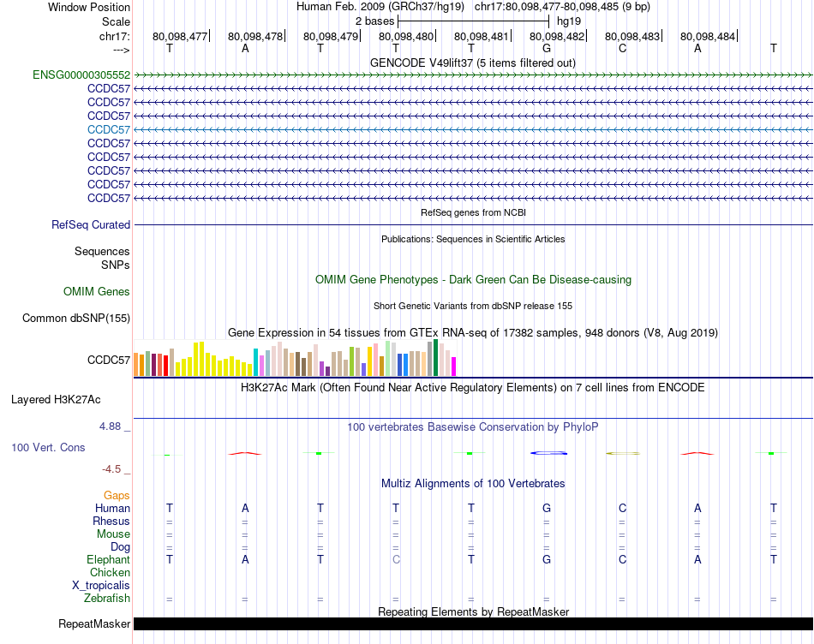Open the Multiz Alignments of 100 Vertebrates title
Image resolution: width=814 pixels, height=644 pixels.
coord(473,484)
